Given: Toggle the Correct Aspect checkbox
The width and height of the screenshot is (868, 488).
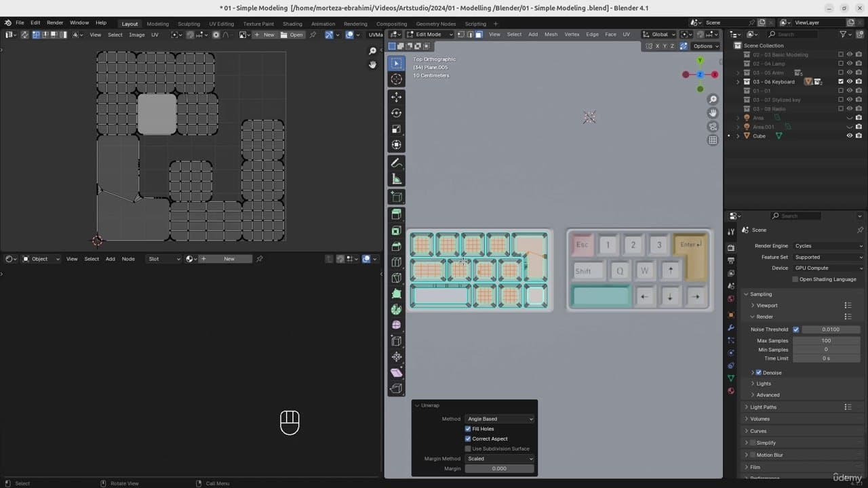Looking at the screenshot, I should [468, 439].
